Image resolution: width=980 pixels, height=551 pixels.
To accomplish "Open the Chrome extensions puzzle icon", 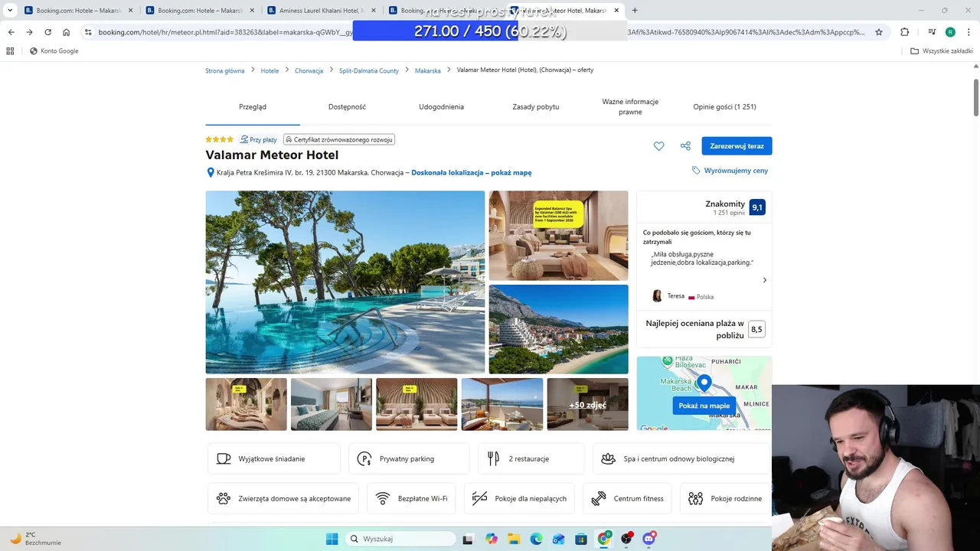I will pos(905,32).
